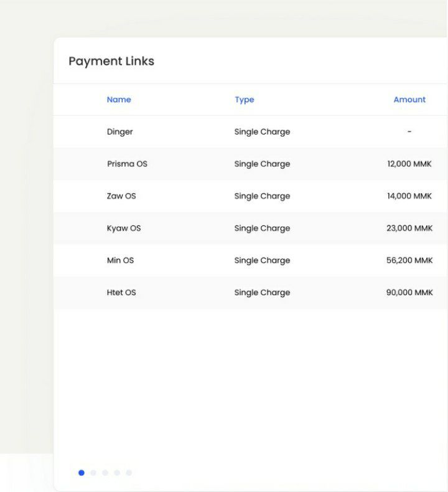Sort by the Amount column header
The width and height of the screenshot is (448, 492).
point(409,100)
